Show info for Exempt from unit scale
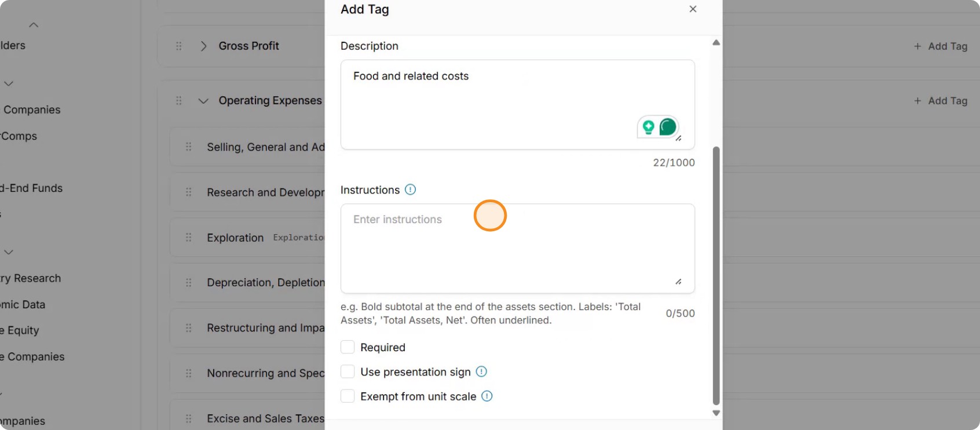980x430 pixels. (x=487, y=396)
